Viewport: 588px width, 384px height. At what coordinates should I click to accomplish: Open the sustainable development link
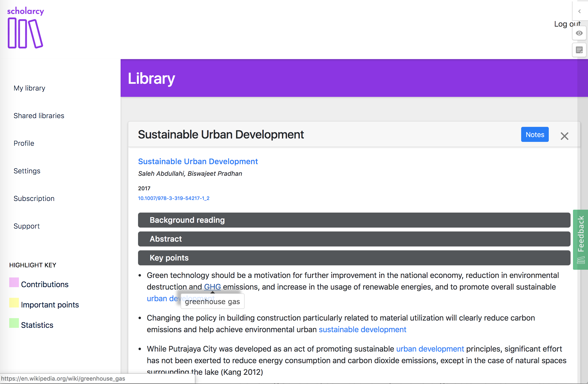point(362,330)
